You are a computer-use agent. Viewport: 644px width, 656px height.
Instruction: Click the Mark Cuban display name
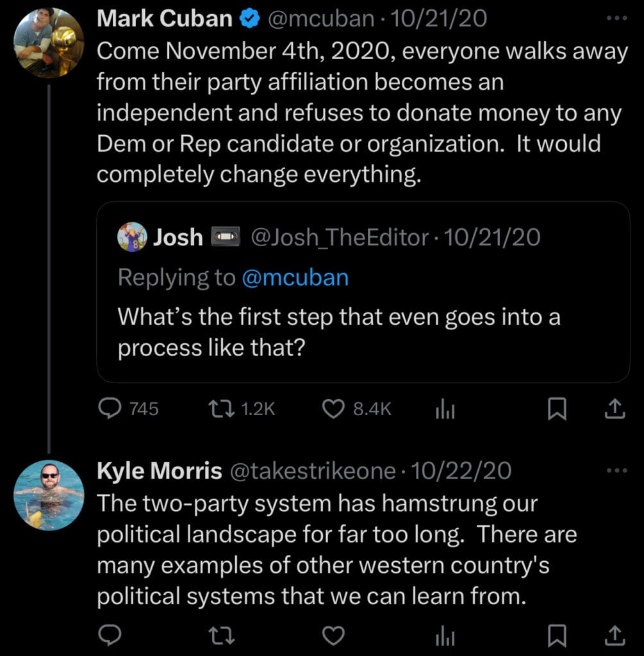165,19
